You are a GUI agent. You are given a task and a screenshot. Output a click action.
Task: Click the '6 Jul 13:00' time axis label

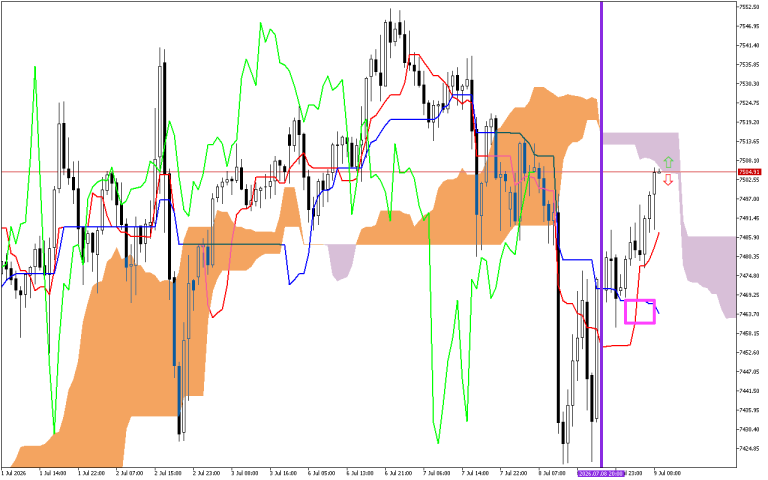pos(362,474)
